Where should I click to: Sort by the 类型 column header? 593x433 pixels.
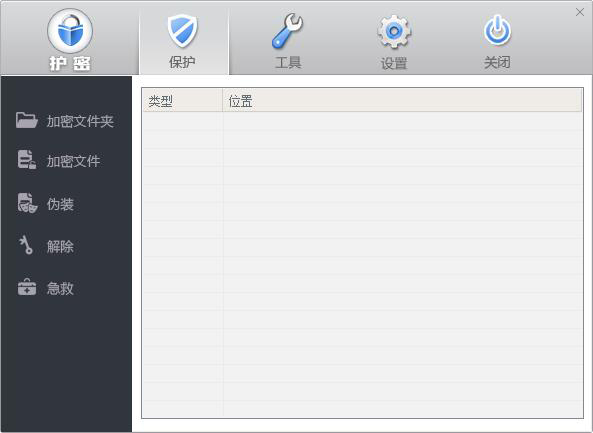[x=182, y=101]
